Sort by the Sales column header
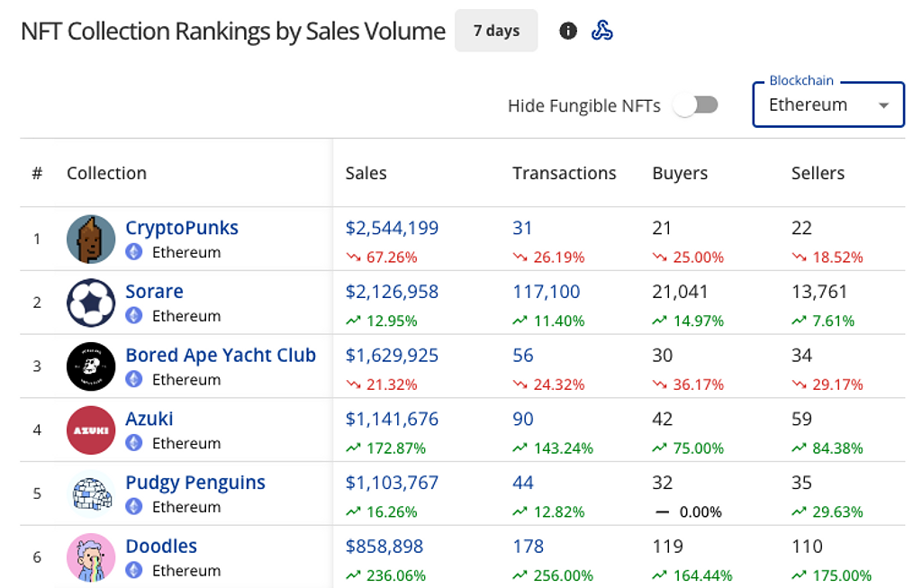This screenshot has width=922, height=588. pyautogui.click(x=366, y=174)
